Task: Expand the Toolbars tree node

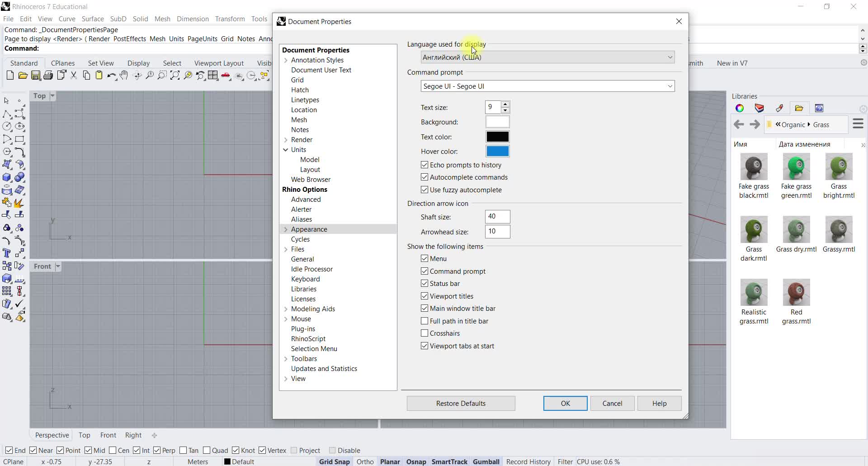Action: tap(286, 359)
